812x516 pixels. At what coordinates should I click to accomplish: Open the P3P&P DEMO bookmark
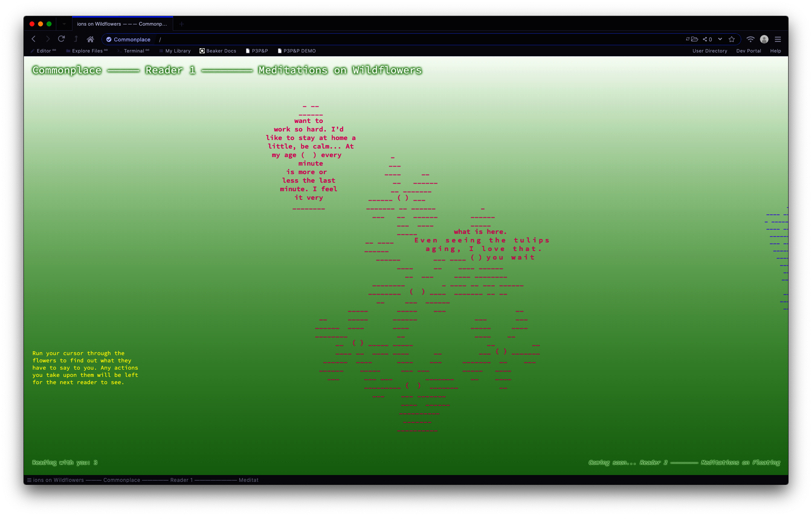click(297, 51)
